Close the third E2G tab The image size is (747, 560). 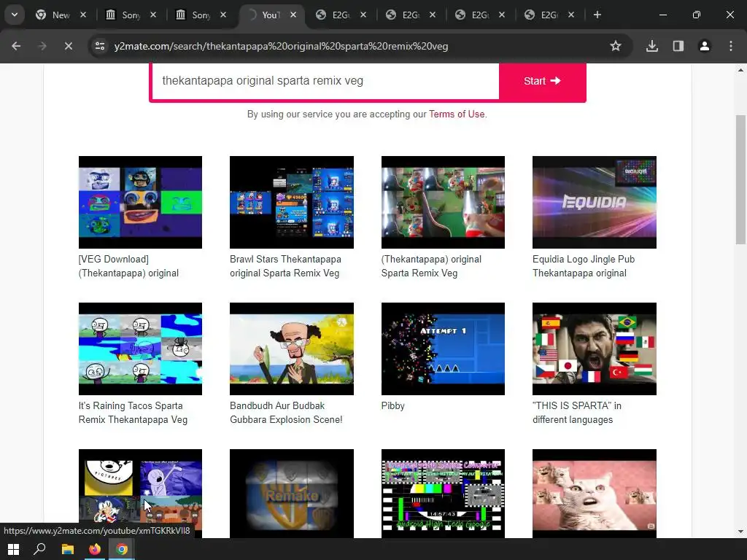coord(502,15)
